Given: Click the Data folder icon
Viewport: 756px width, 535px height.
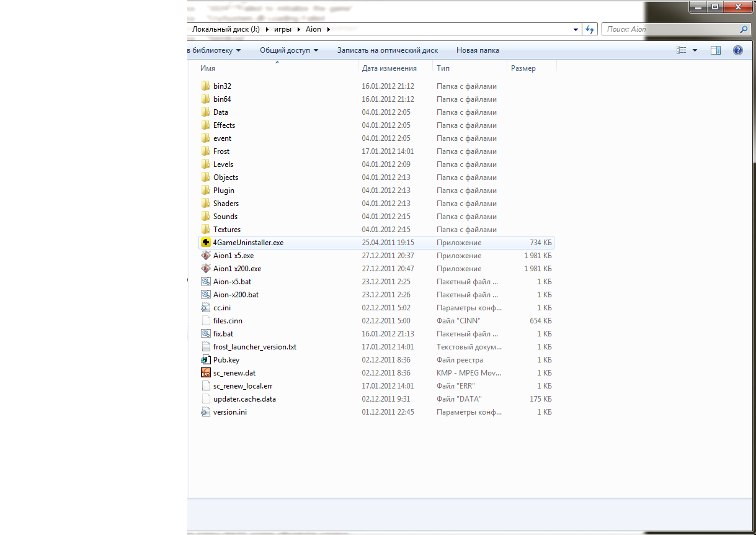Looking at the screenshot, I should coord(206,112).
